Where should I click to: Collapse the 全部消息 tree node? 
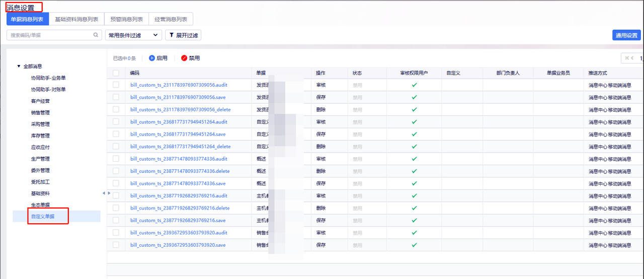coord(19,66)
